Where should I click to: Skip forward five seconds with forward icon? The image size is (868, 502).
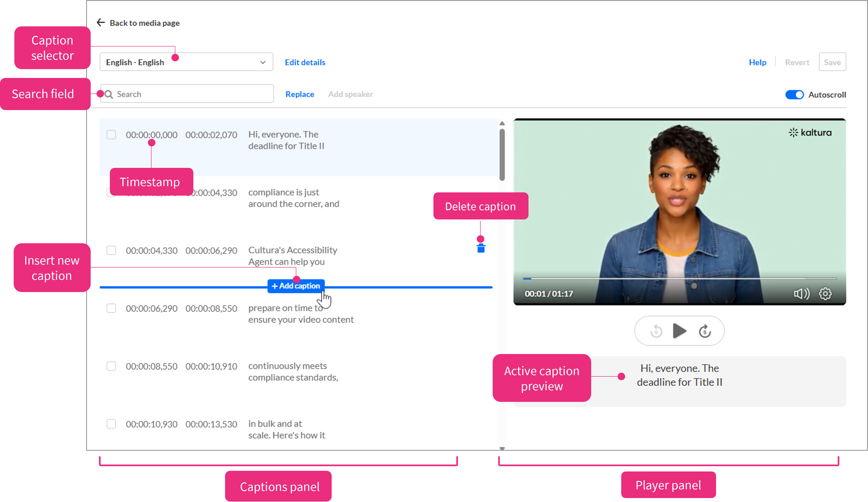[x=705, y=331]
